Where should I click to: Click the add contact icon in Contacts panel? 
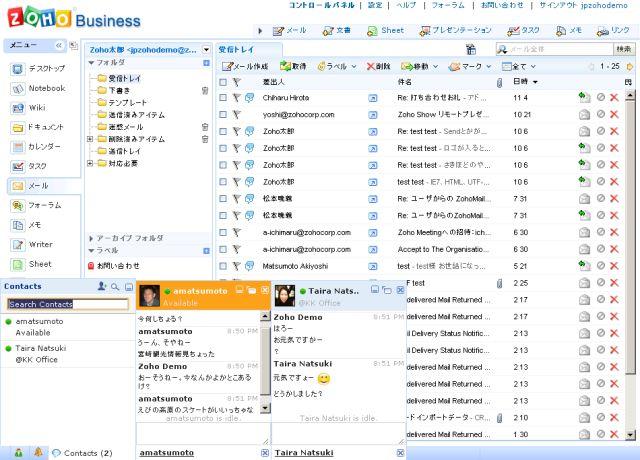102,287
